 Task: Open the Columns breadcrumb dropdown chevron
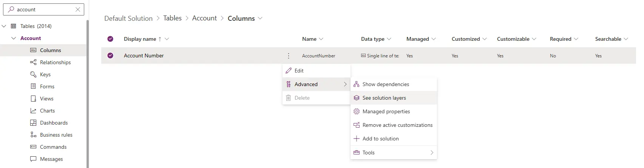point(260,18)
